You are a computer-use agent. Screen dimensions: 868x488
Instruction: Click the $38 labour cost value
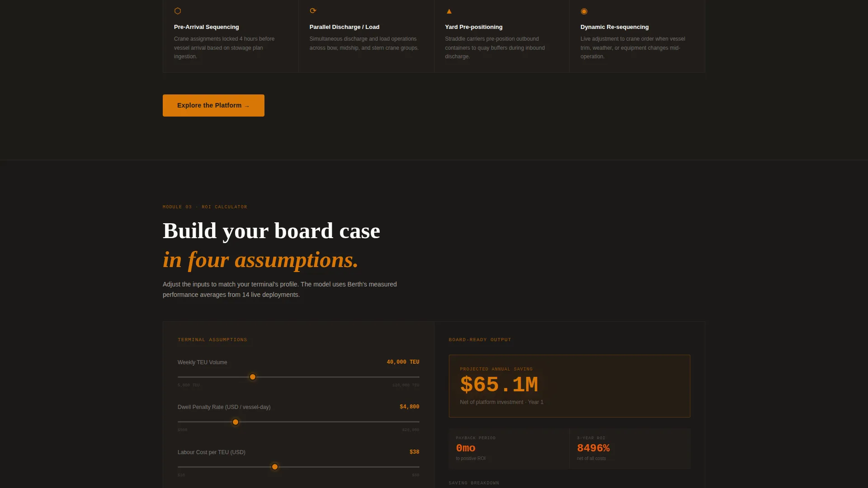pos(414,452)
